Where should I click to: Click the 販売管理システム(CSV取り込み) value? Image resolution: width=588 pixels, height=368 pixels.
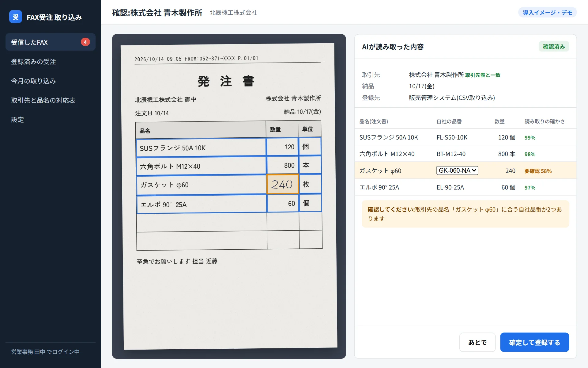pos(452,98)
